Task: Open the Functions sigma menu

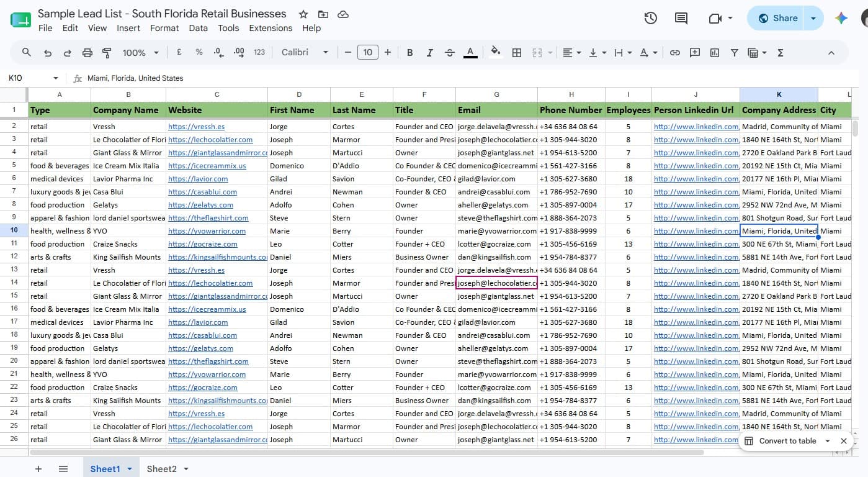Action: click(x=781, y=53)
